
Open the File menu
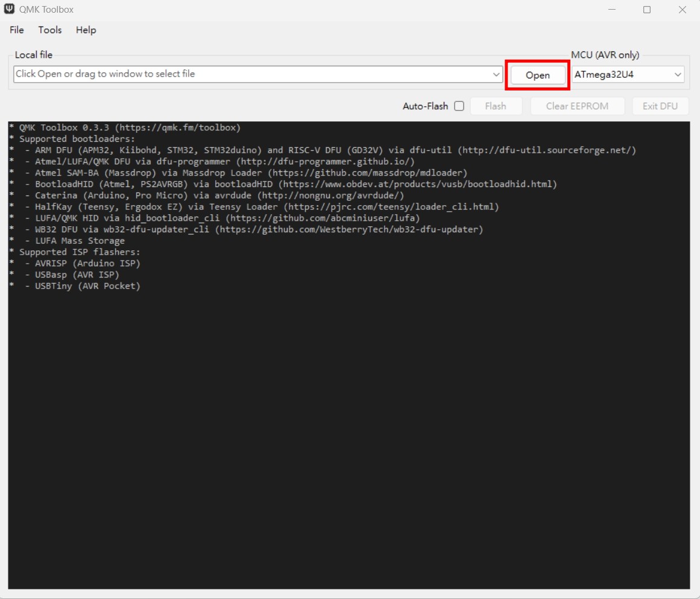point(16,30)
